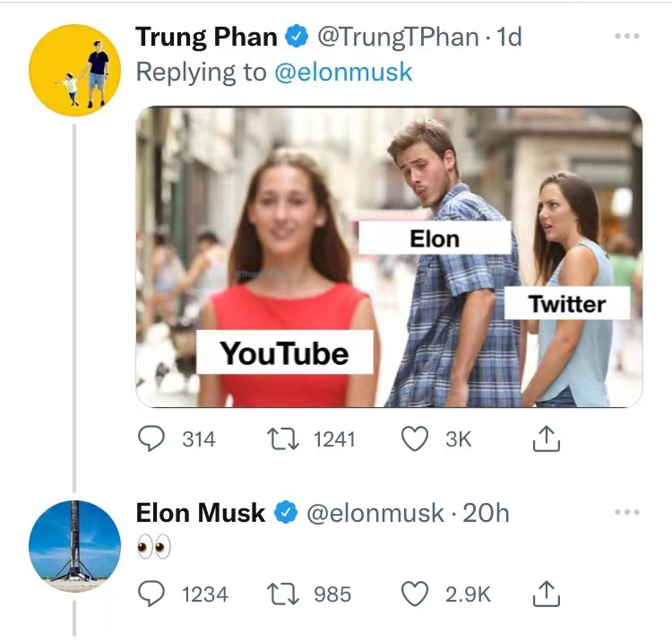Open more options on Trung Phan's tweet
The height and width of the screenshot is (642, 672).
[x=626, y=36]
